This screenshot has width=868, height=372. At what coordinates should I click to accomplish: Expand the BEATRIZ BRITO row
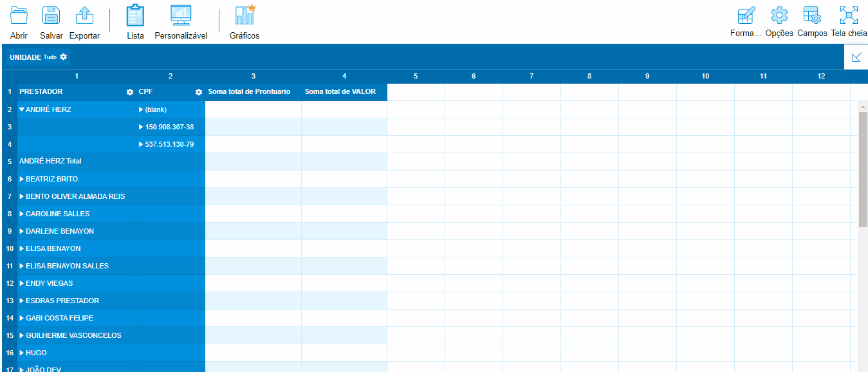(22, 179)
